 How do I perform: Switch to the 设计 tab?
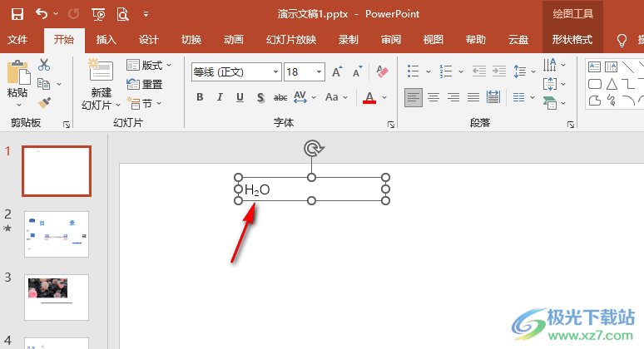[x=149, y=40]
